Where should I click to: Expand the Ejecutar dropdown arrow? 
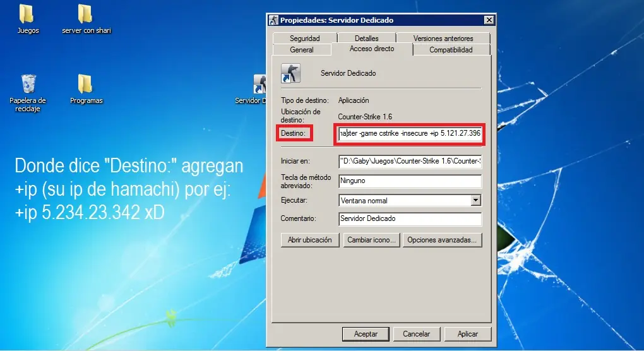[475, 200]
